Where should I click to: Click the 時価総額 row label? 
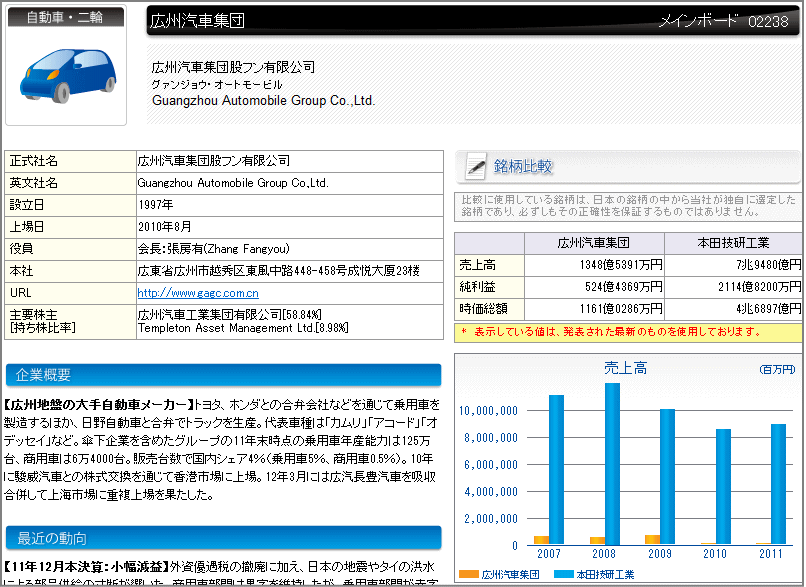click(483, 309)
